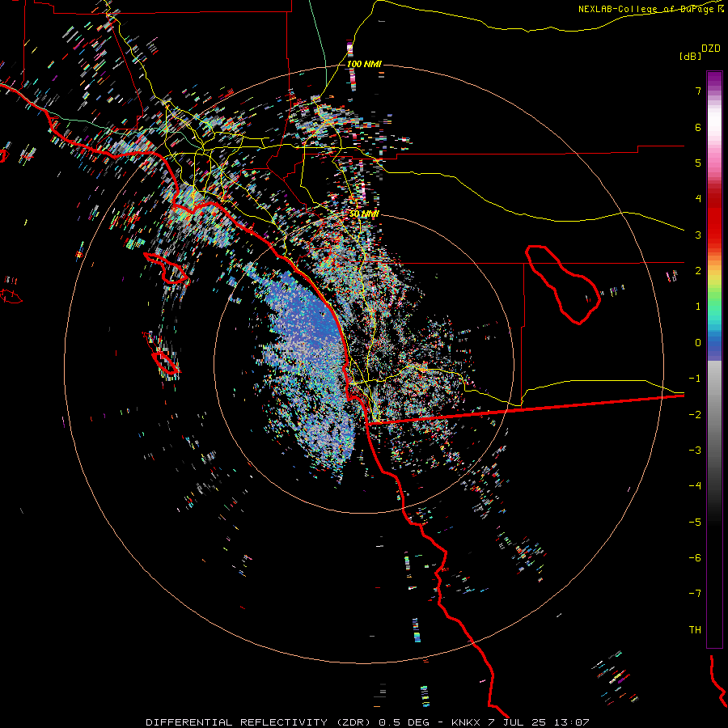Click the 100 NMI range ring label
The image size is (728, 728).
pos(364,64)
